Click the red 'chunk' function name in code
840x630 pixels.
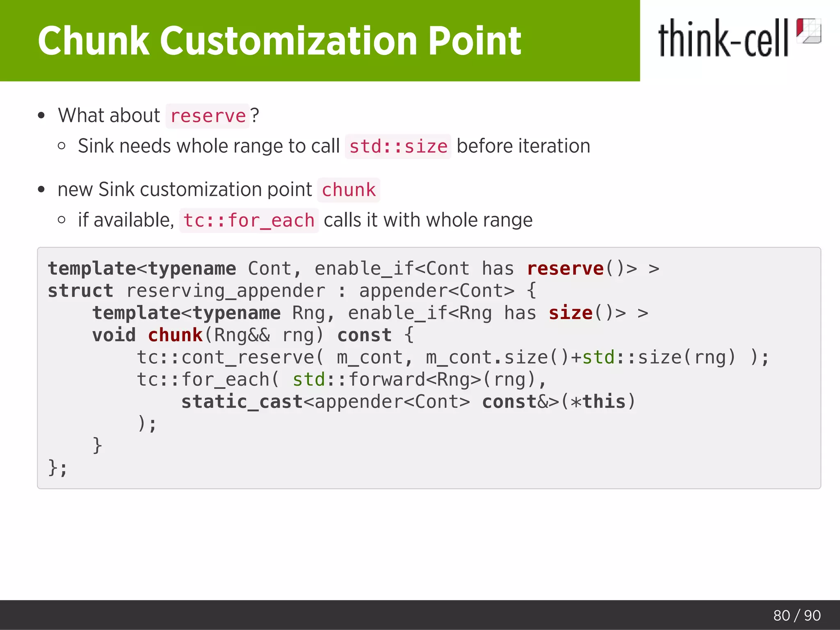(175, 335)
